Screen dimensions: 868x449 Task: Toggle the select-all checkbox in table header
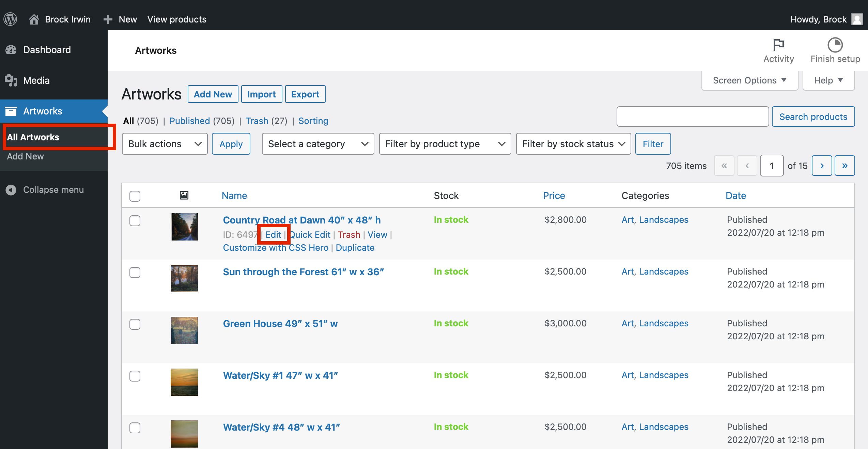[135, 196]
